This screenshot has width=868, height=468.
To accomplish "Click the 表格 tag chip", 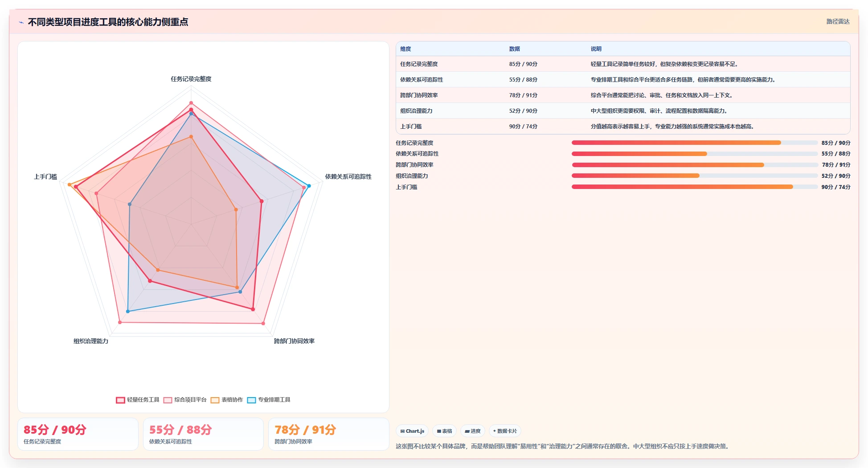I will point(444,431).
